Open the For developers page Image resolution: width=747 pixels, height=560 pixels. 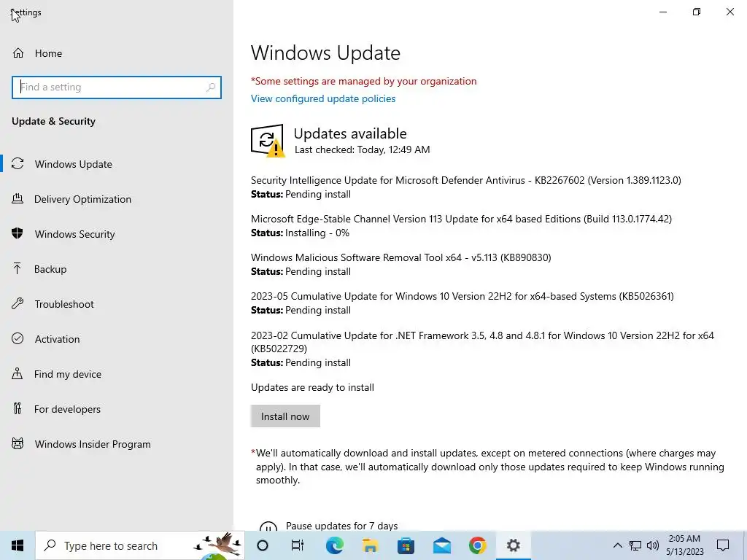(117, 408)
